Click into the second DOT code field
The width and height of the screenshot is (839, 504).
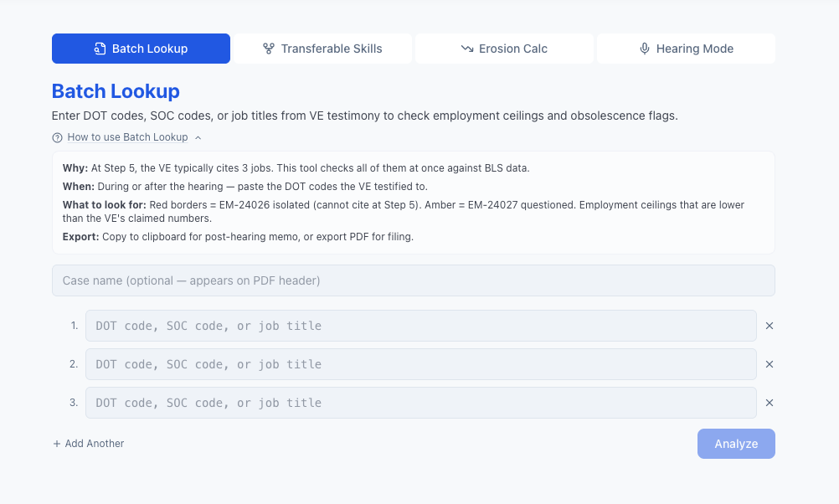(x=421, y=364)
